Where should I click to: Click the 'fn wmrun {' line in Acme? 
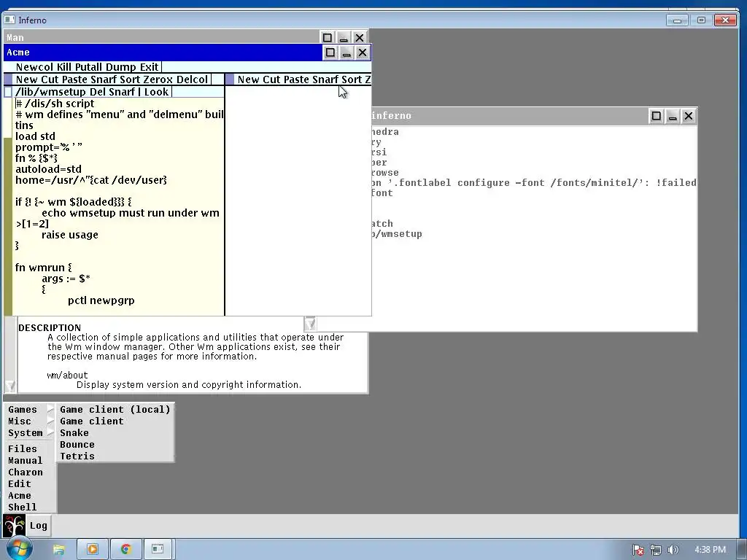pyautogui.click(x=43, y=268)
